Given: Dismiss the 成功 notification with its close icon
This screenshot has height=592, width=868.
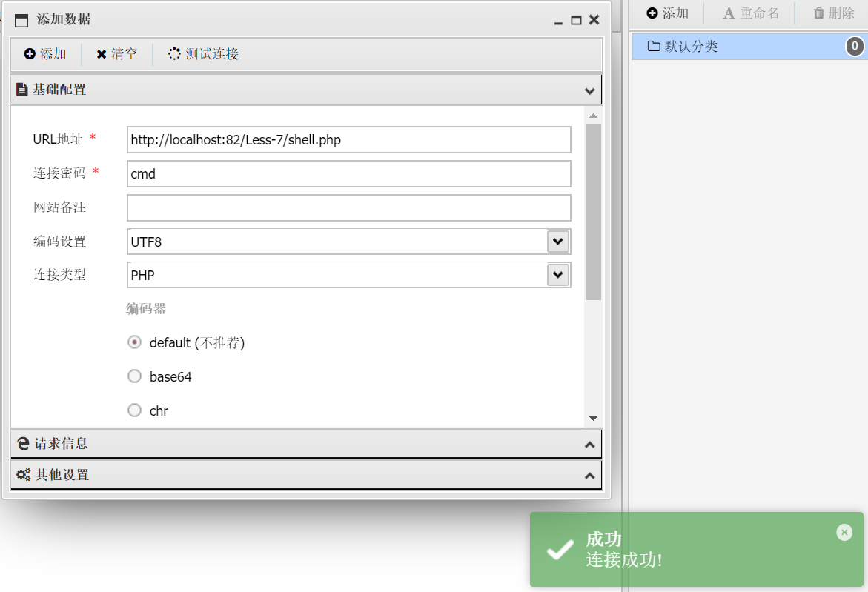Looking at the screenshot, I should coord(844,532).
